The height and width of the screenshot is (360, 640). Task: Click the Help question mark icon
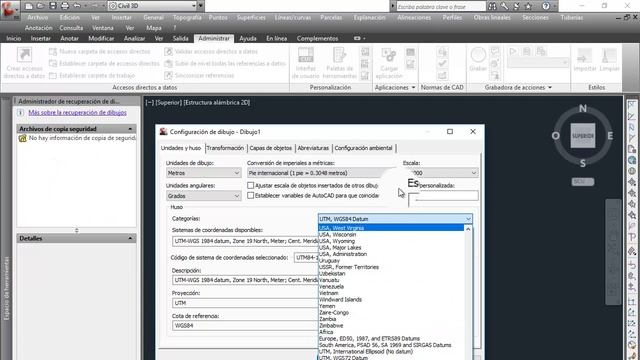point(546,6)
